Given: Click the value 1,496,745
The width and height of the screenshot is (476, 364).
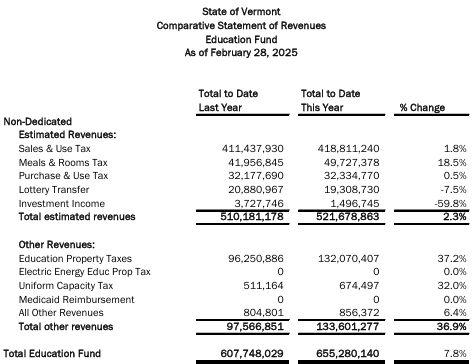Looking at the screenshot, I should [355, 203].
